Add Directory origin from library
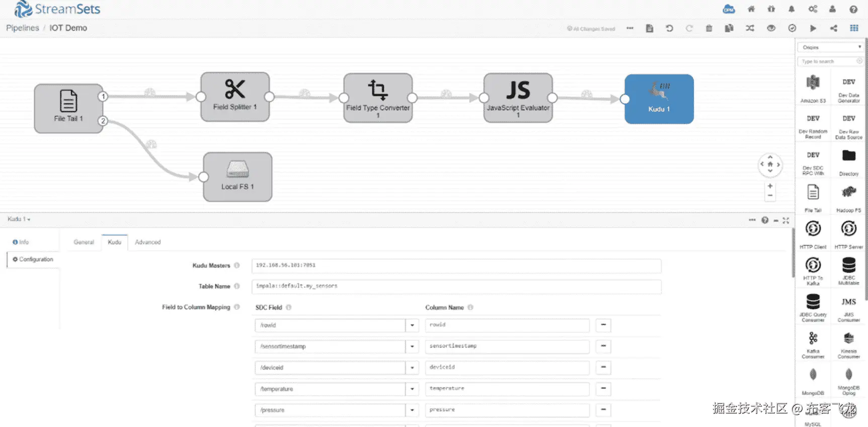 pyautogui.click(x=848, y=162)
